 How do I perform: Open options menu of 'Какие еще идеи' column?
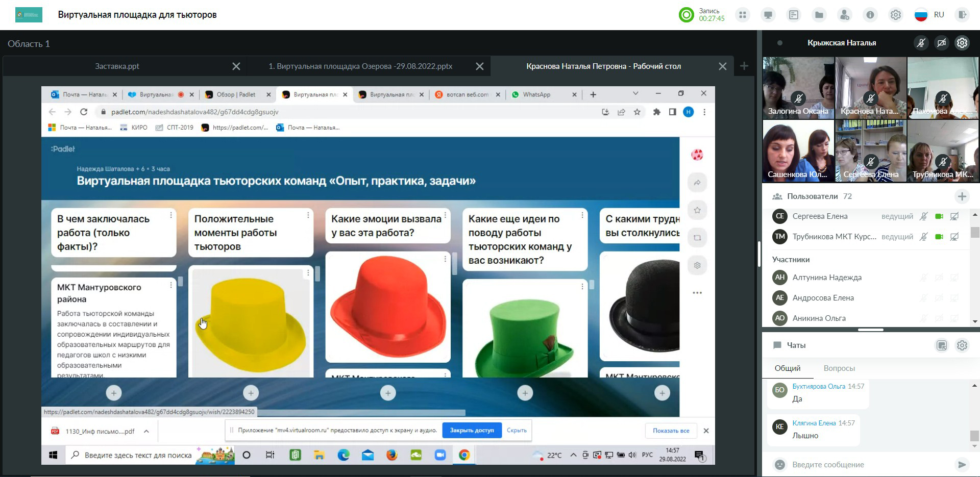[582, 216]
